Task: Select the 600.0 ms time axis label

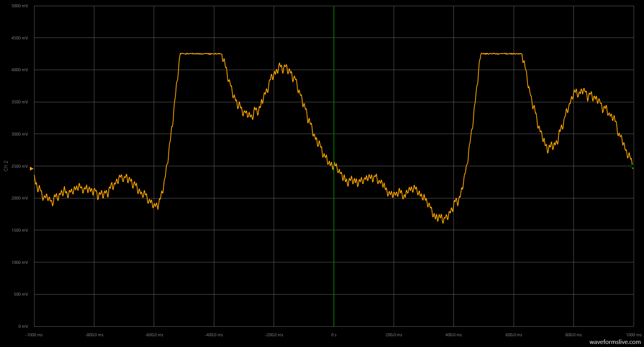Action: pos(514,335)
